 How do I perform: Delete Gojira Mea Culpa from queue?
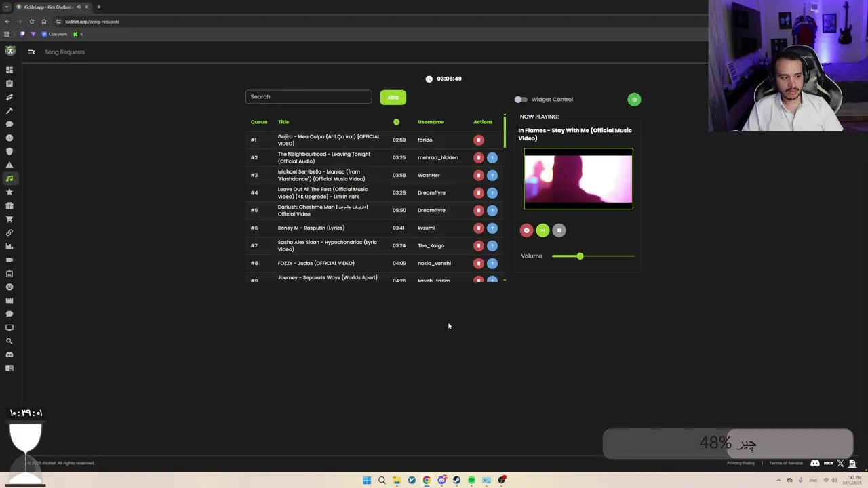click(x=479, y=140)
